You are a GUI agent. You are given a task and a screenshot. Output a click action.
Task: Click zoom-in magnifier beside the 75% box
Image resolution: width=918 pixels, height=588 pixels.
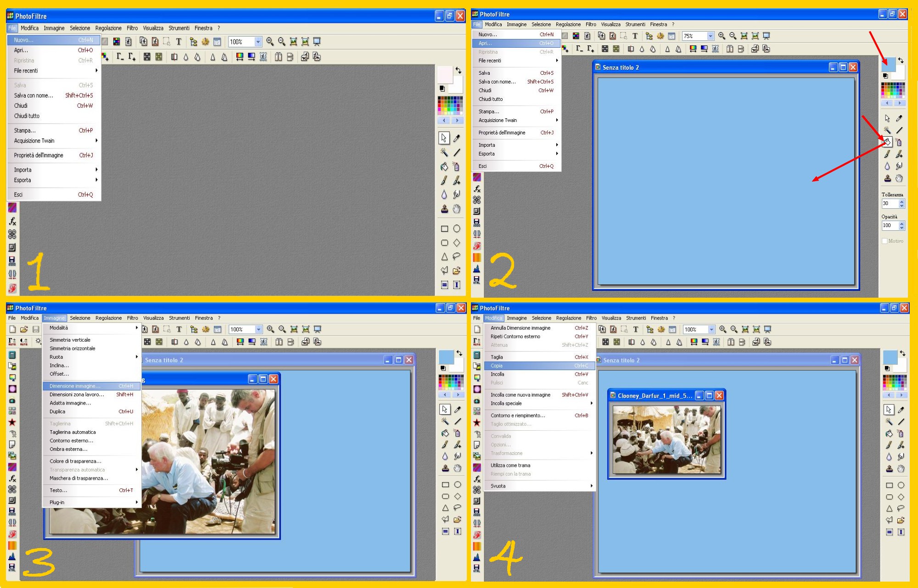pyautogui.click(x=722, y=36)
